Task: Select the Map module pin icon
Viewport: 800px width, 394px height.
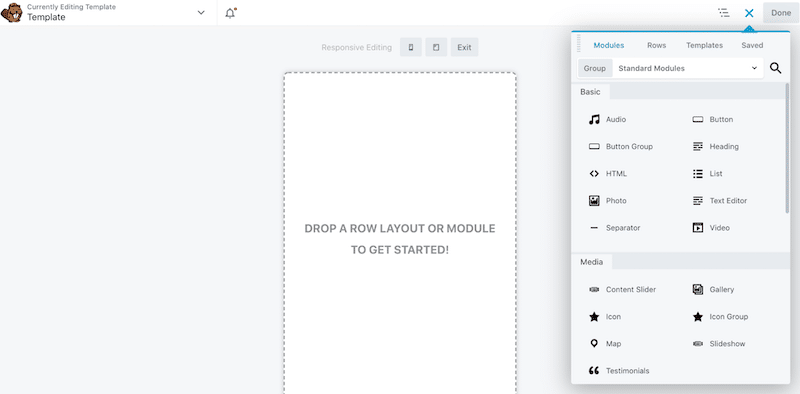Action: click(594, 343)
